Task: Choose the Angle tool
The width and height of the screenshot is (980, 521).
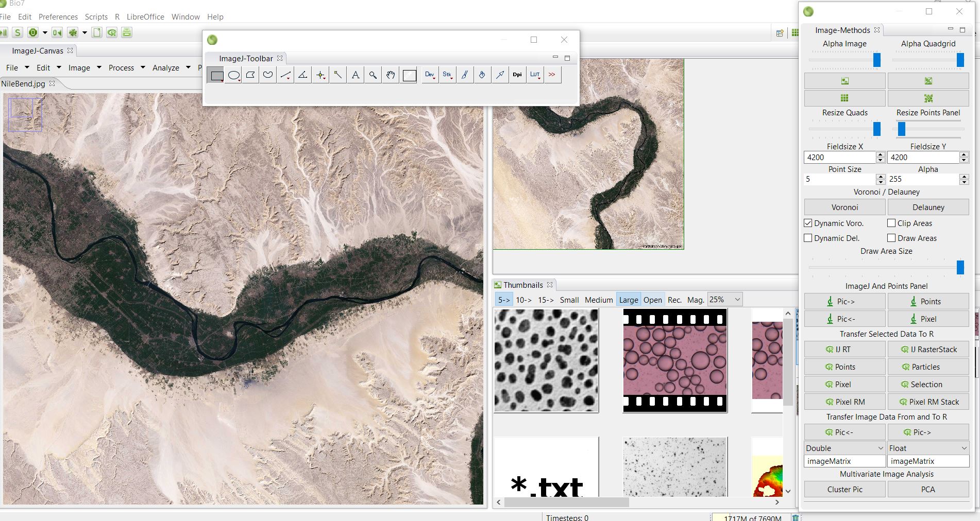Action: coord(303,75)
